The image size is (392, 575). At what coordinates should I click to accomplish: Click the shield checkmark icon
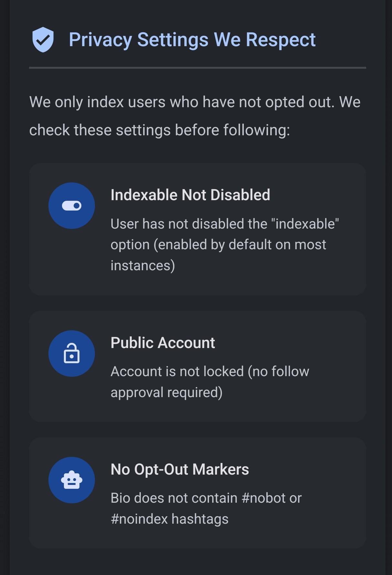(x=43, y=40)
